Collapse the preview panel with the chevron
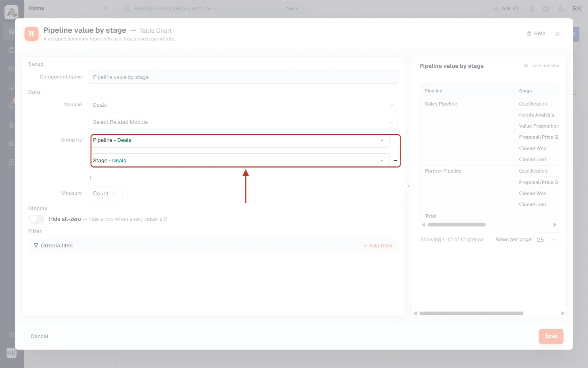Screen dimensions: 588x368 click(x=408, y=186)
